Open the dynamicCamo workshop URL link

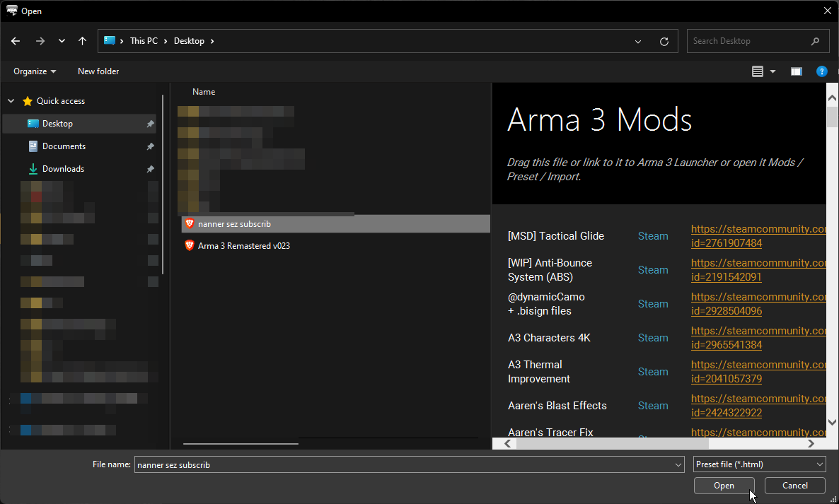click(x=758, y=303)
